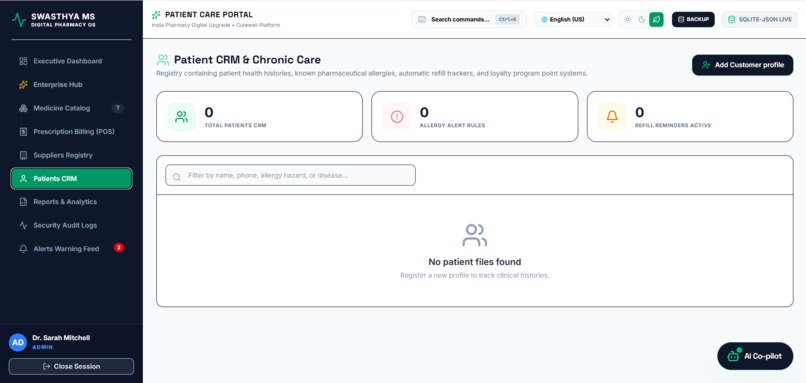The height and width of the screenshot is (383, 806).
Task: Click the 'Patient CRM & Chronic Care' heading
Action: click(247, 60)
